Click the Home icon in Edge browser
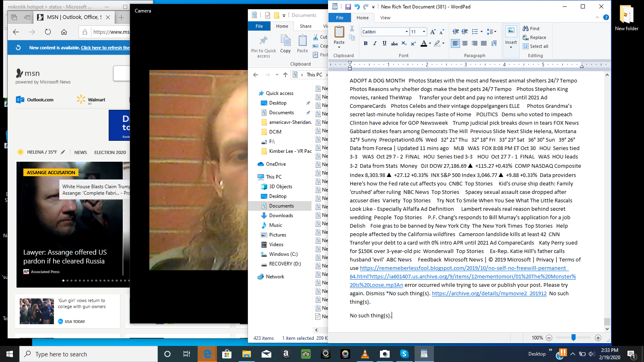This screenshot has width=644, height=362. (64, 32)
